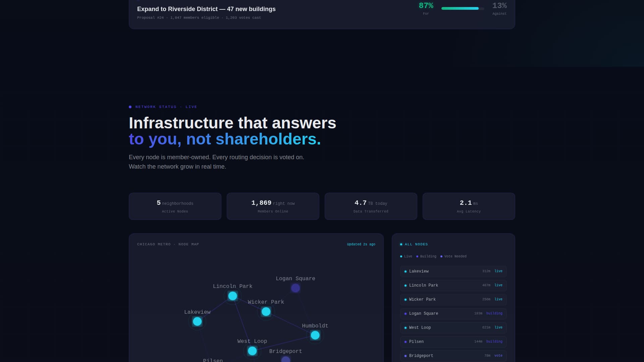The image size is (644, 362).
Task: Open the Riverside District expansion proposal
Action: coord(206,9)
